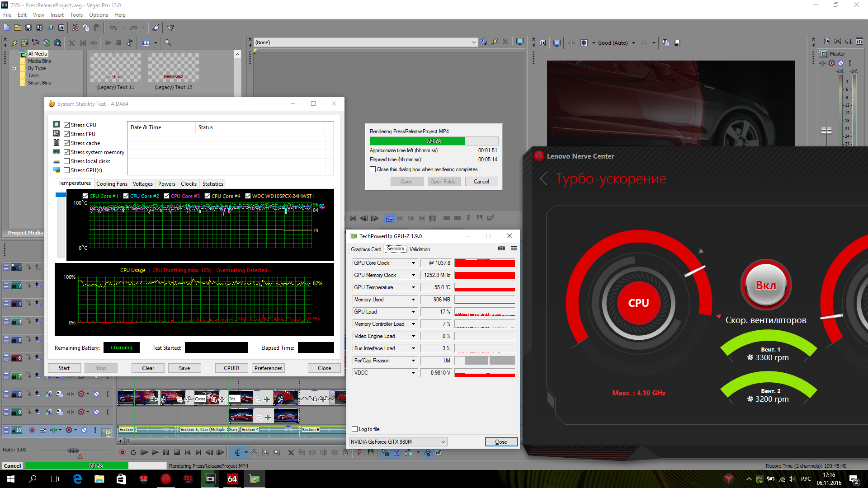Open the Tools menu
Screen dimensions: 868x488
click(x=76, y=15)
